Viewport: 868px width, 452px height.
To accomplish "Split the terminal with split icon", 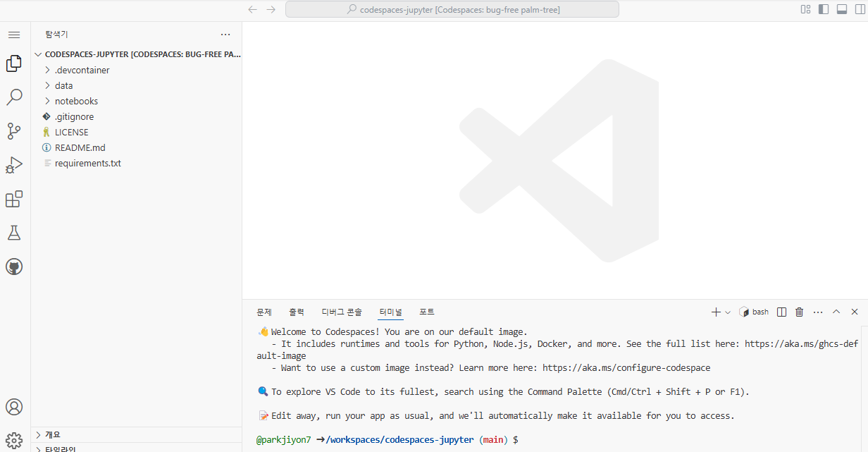I will [x=781, y=312].
